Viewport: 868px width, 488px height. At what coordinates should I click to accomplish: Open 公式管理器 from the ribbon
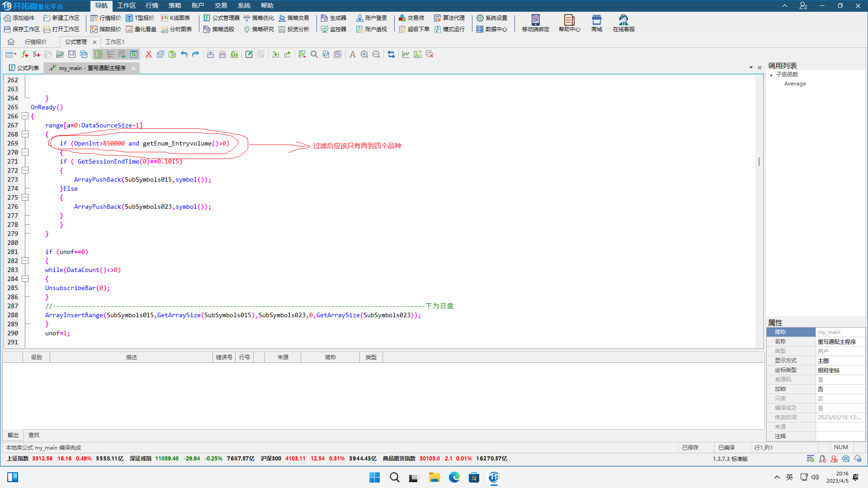[x=222, y=18]
